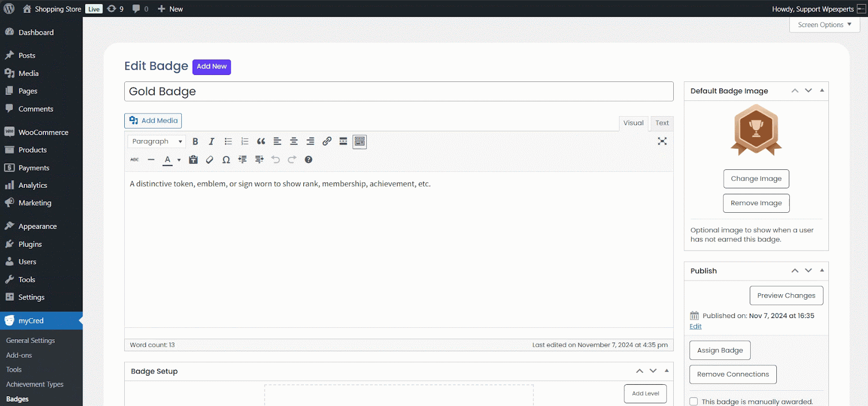Click the Change Image button
This screenshot has height=406, width=868.
click(756, 179)
